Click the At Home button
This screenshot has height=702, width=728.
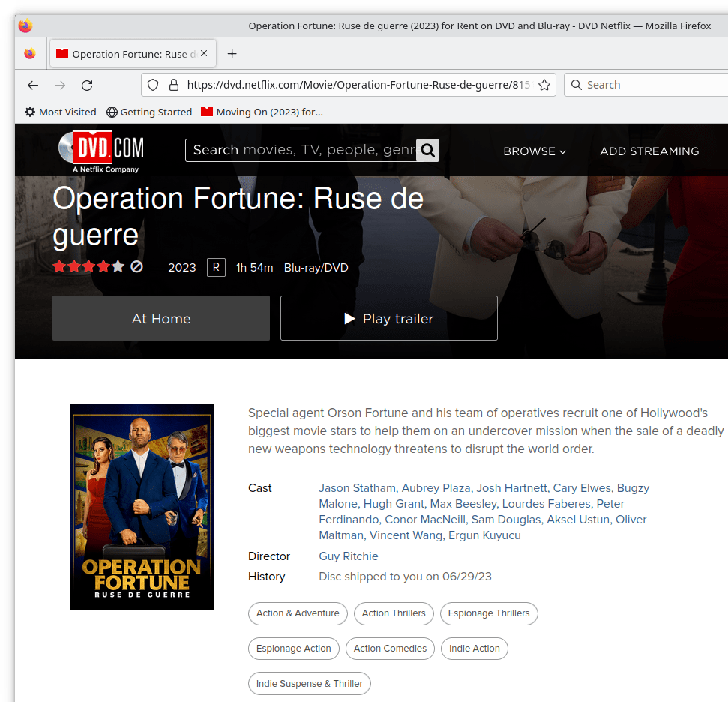(x=161, y=318)
